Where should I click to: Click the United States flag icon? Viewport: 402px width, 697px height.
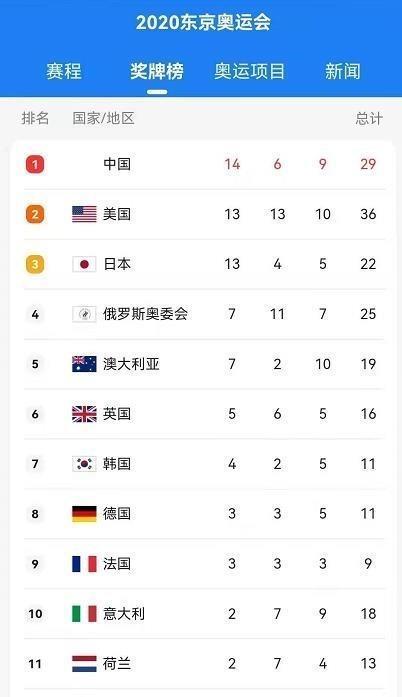pos(84,214)
